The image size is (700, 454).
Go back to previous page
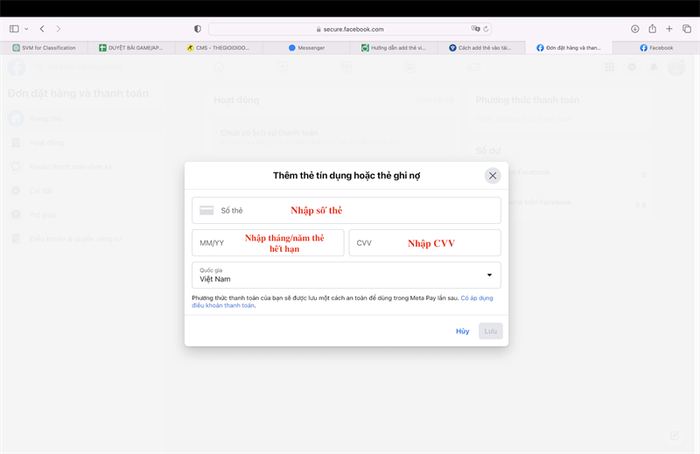[x=42, y=29]
